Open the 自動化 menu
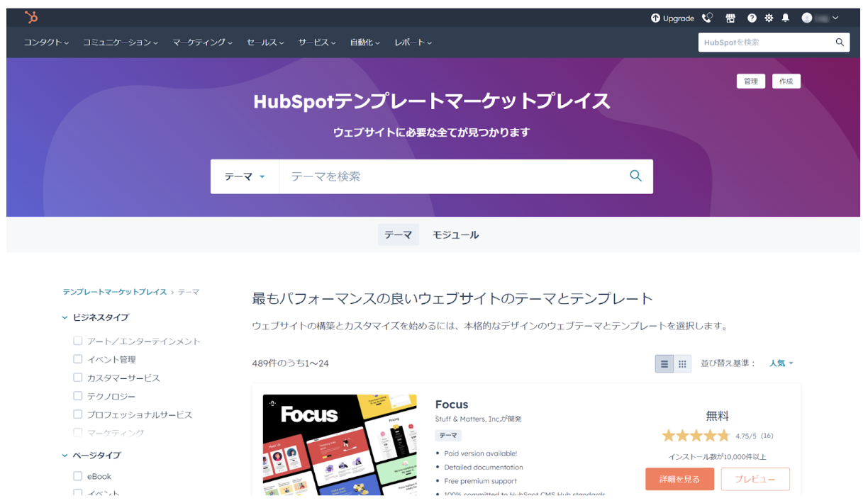 [x=365, y=43]
